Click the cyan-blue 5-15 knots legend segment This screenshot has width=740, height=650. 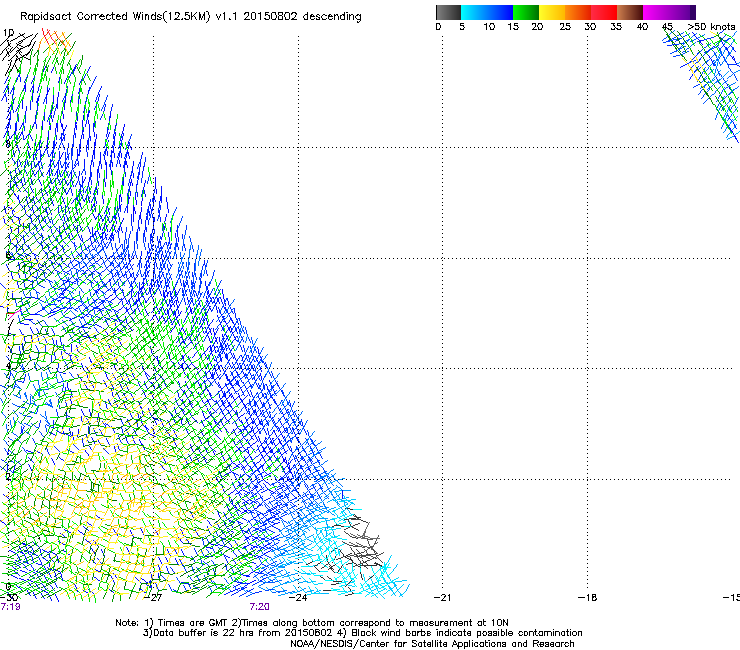[487, 12]
